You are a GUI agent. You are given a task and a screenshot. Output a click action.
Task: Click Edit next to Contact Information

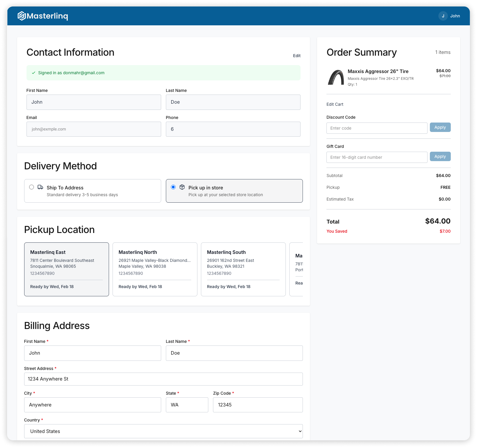296,56
